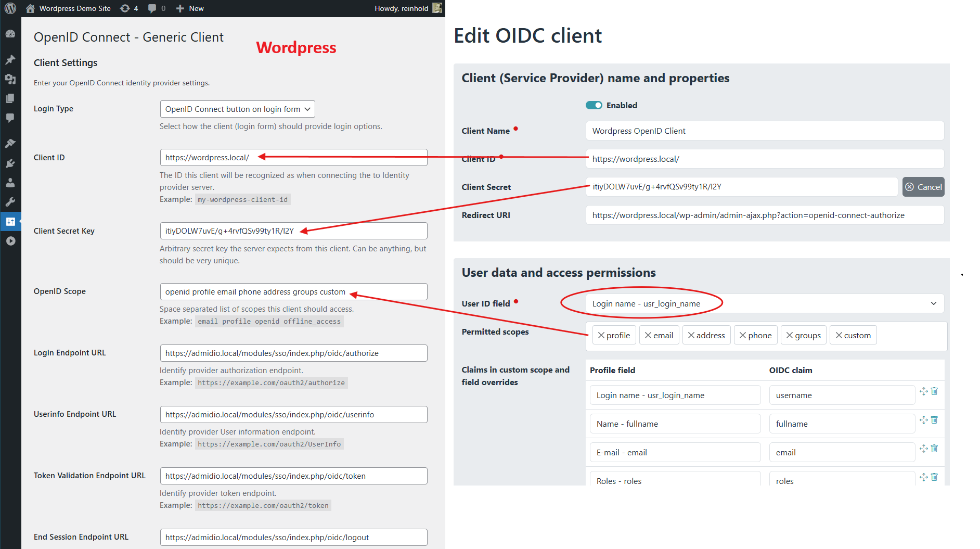Open the Dashboard icon in sidebar
The image size is (980, 549).
click(10, 34)
